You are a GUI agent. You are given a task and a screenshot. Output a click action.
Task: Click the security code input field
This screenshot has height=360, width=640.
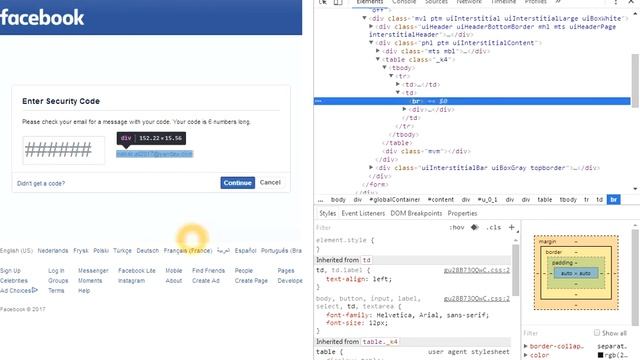[64, 150]
